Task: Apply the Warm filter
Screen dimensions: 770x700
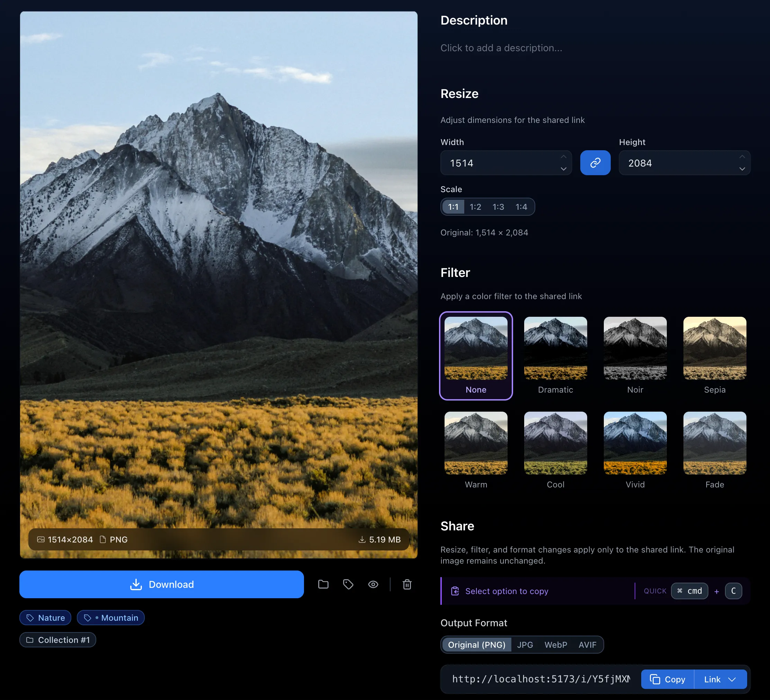Action: pyautogui.click(x=476, y=451)
